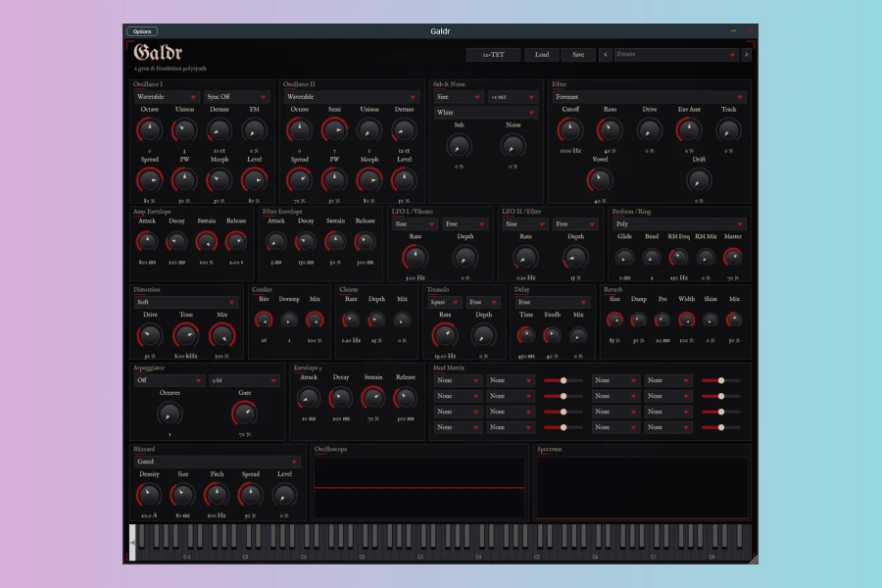Click the Amp Envelope Sustain knob
The width and height of the screenshot is (882, 588).
pos(207,242)
